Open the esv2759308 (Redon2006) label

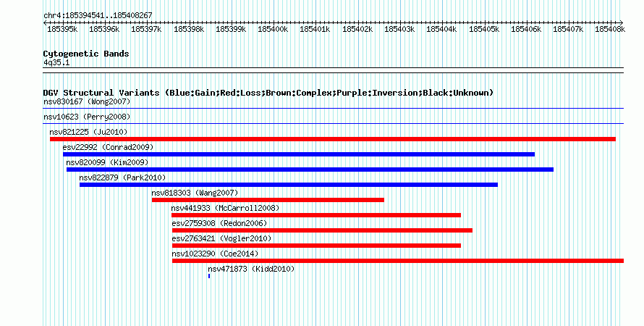219,223
